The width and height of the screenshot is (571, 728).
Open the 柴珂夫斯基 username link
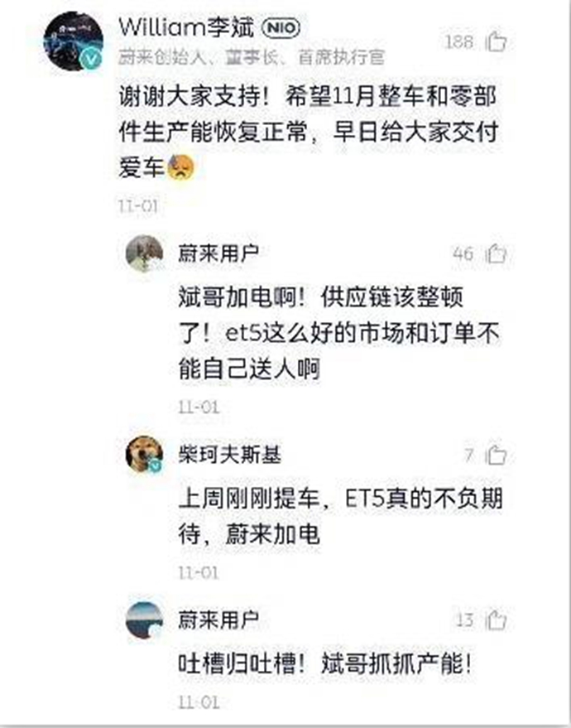[230, 454]
